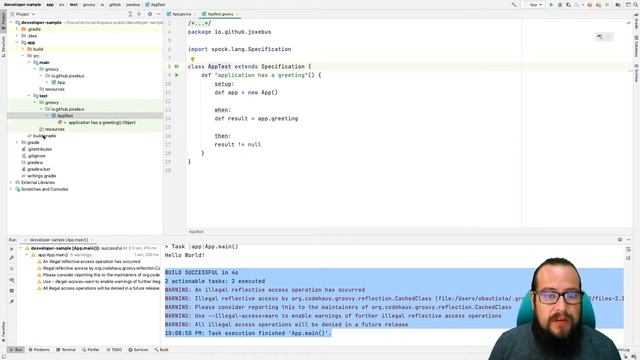This screenshot has width=640, height=360.
Task: Collapse the app module folder
Action: pyautogui.click(x=17, y=42)
